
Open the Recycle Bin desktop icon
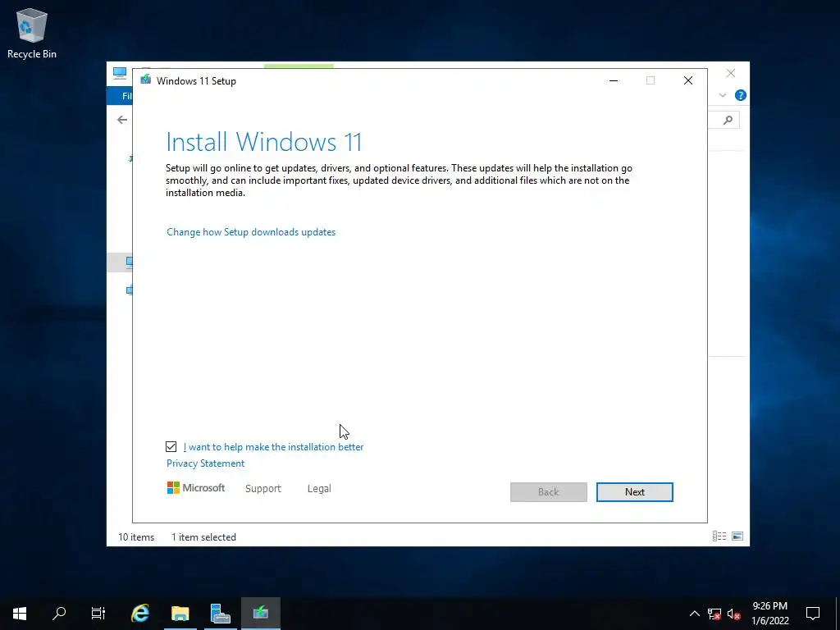[x=32, y=33]
